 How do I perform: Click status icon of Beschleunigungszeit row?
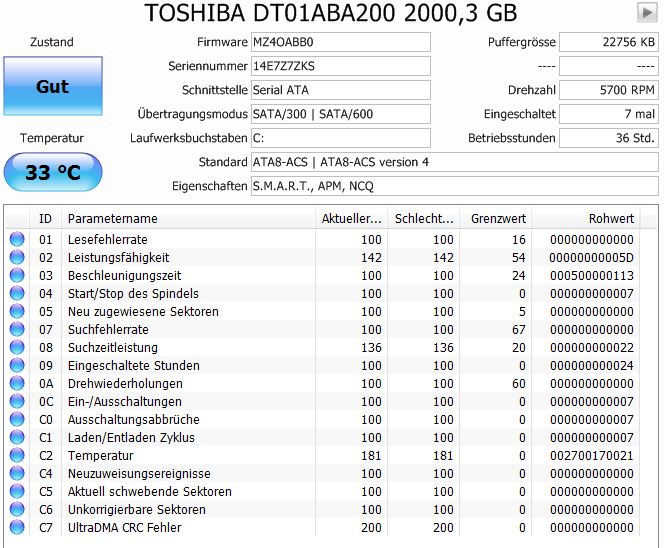click(17, 275)
